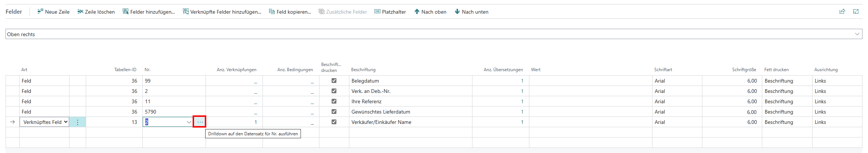
Task: Click Schriftart Arial in Belegdatum row
Action: click(677, 81)
